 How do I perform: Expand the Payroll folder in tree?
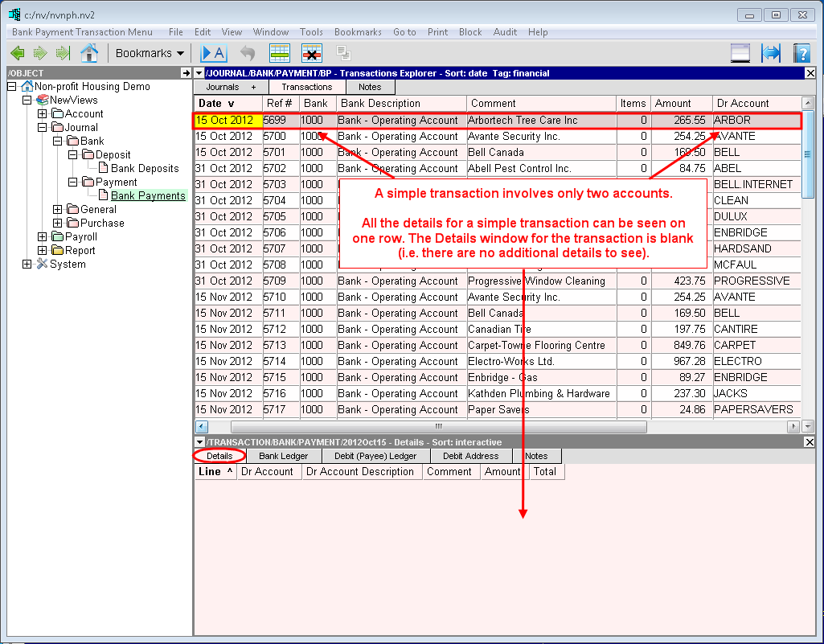42,237
